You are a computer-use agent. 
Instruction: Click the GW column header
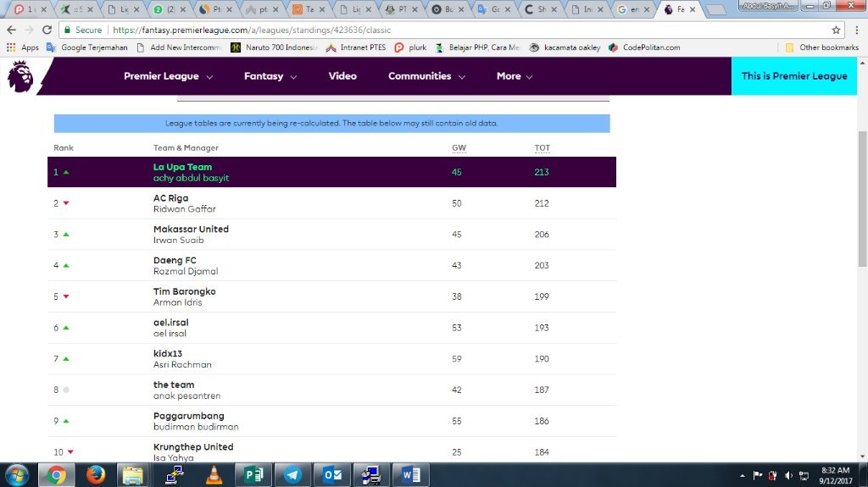459,147
